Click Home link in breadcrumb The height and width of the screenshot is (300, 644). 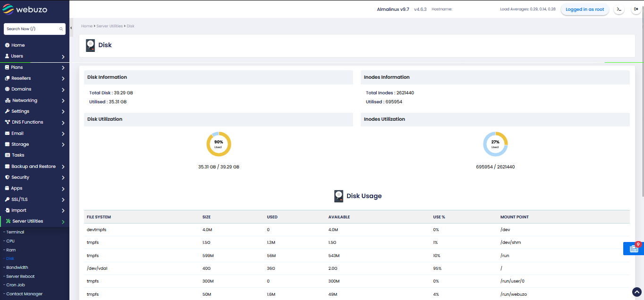pos(86,26)
